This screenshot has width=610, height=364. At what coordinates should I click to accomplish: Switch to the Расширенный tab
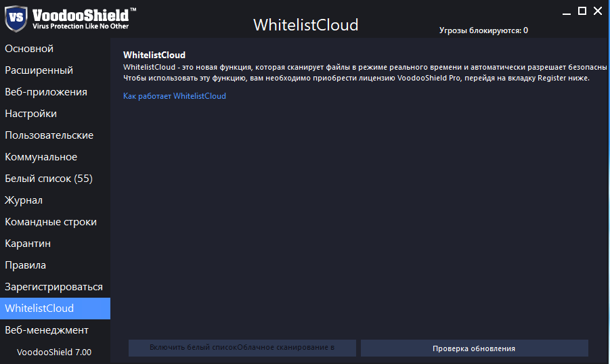pyautogui.click(x=55, y=70)
